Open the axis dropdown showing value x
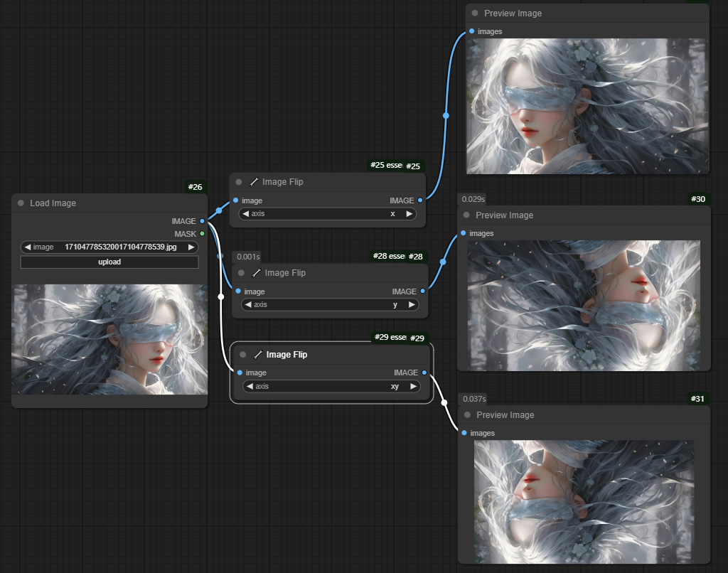This screenshot has width=728, height=573. pyautogui.click(x=328, y=213)
